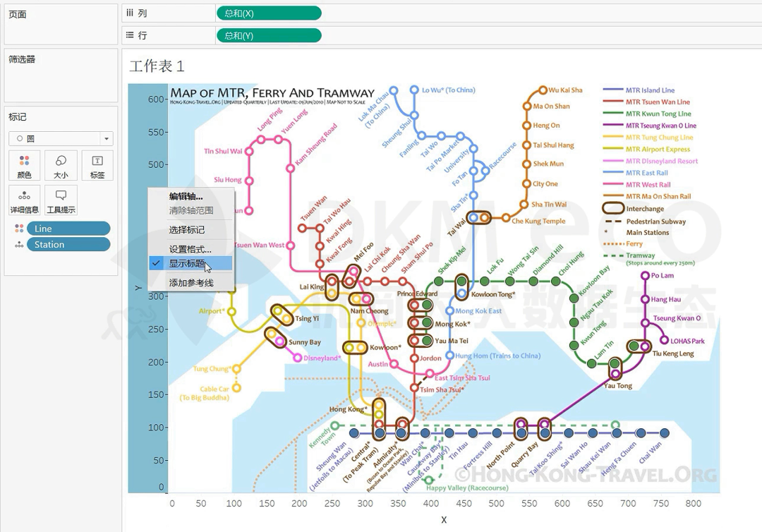Click the X axis tick label 800

pos(693,503)
